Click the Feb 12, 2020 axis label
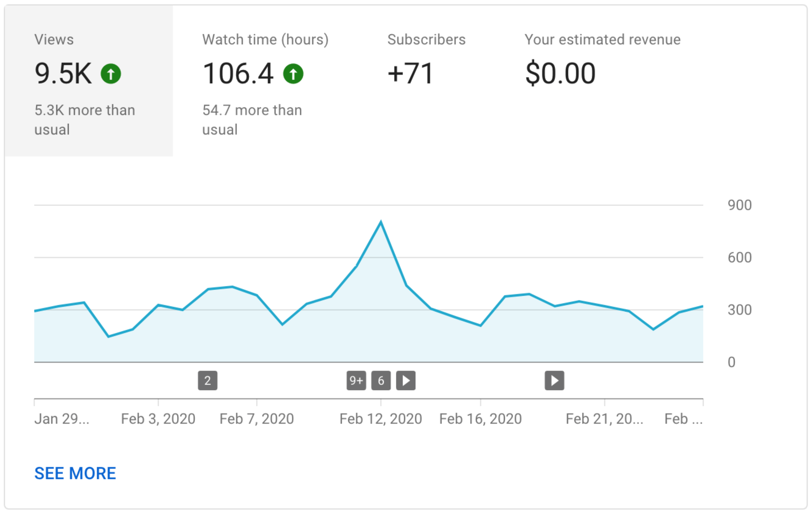 [381, 419]
